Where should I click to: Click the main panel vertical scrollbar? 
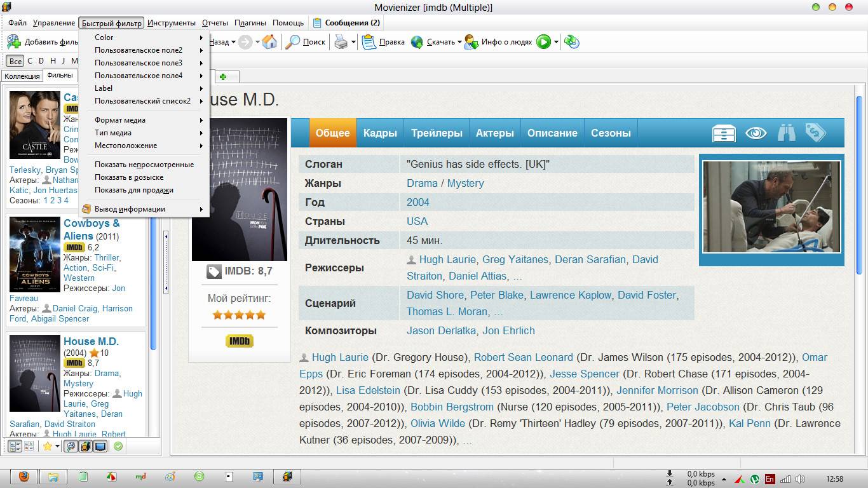[x=860, y=186]
